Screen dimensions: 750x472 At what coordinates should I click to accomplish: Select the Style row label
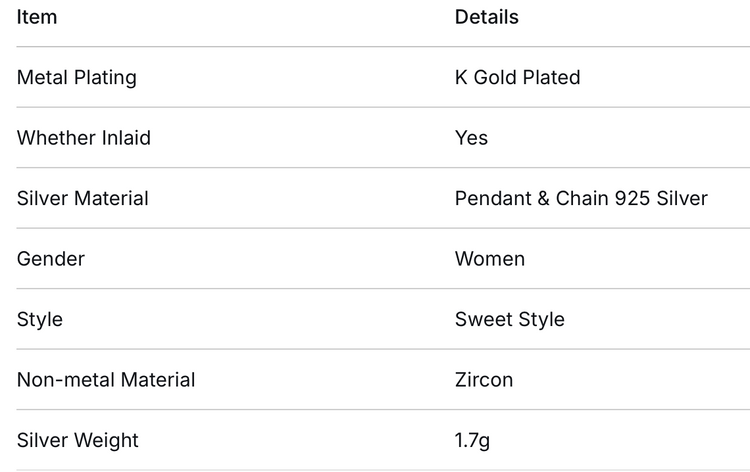pos(40,319)
